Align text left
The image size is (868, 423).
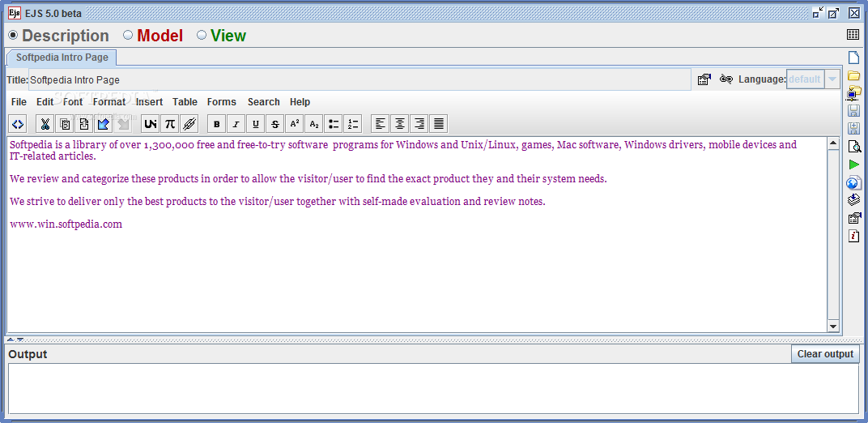pyautogui.click(x=381, y=124)
